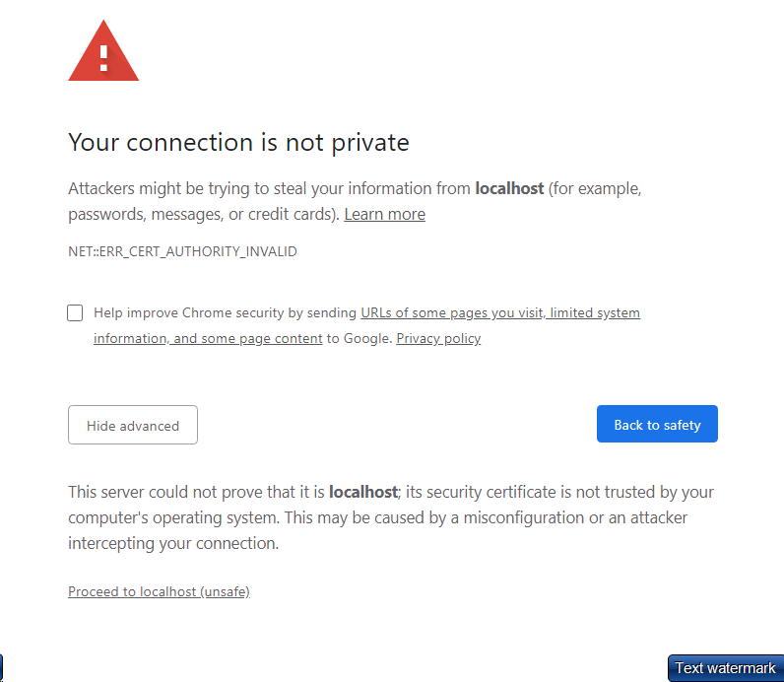Click bold 'localhost' in the server certificate explanation
The image size is (784, 682).
(x=362, y=492)
